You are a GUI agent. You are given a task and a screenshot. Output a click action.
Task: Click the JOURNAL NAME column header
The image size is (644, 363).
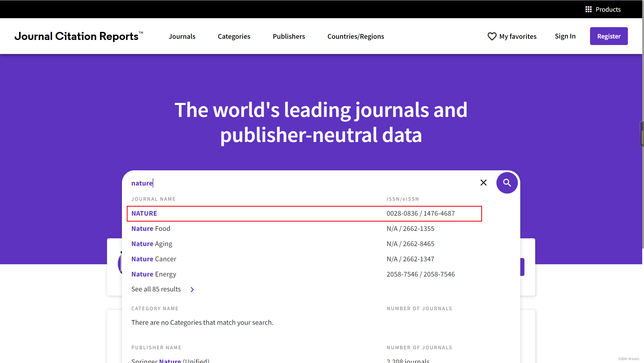click(x=153, y=199)
